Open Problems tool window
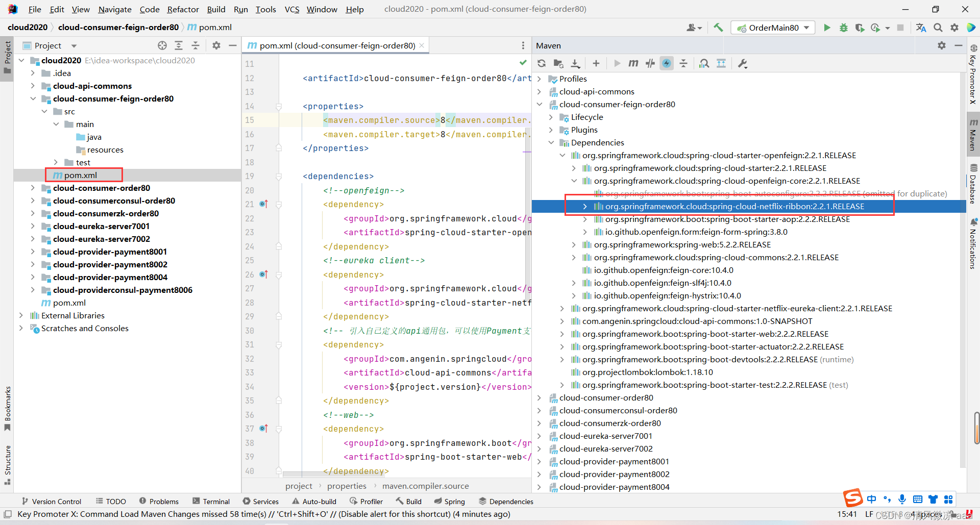This screenshot has width=980, height=525. point(159,502)
